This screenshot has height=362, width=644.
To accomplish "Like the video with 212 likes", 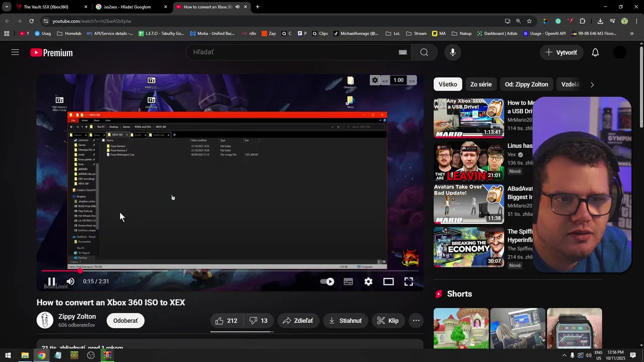I will click(226, 321).
